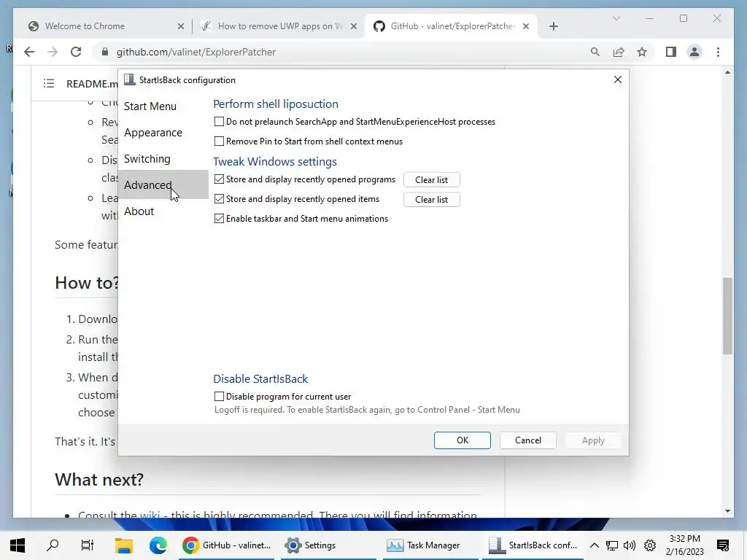Uncheck Store recently opened items

219,198
